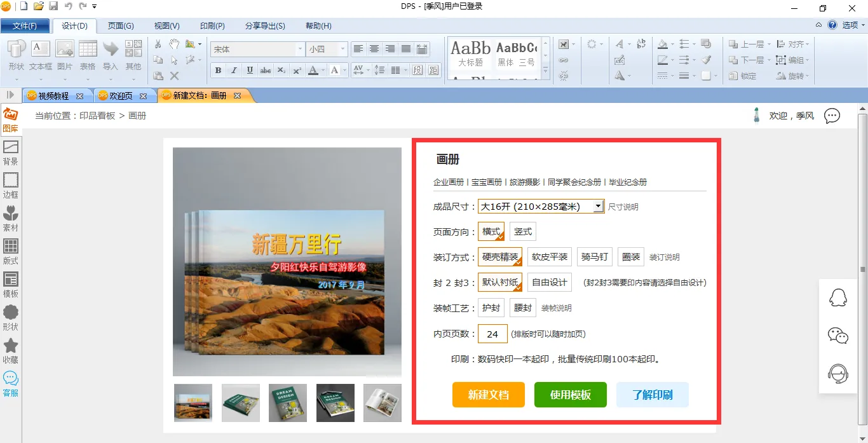The height and width of the screenshot is (443, 868).
Task: Open the font name 宋体 dropdown
Action: pyautogui.click(x=300, y=49)
